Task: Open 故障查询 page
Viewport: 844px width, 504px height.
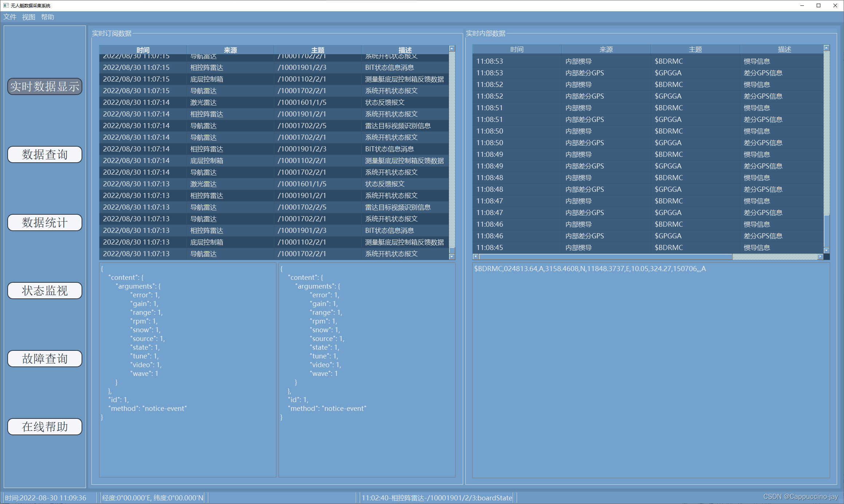Action: pos(45,359)
